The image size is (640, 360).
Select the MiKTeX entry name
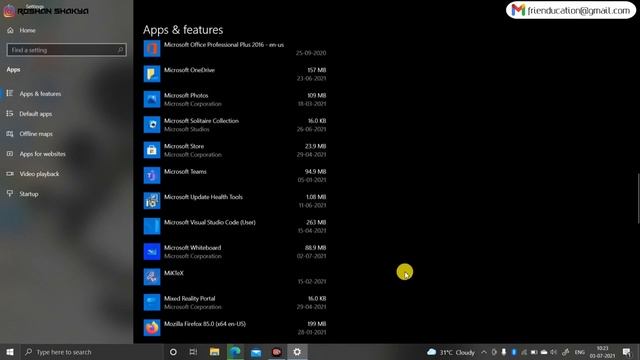173,273
